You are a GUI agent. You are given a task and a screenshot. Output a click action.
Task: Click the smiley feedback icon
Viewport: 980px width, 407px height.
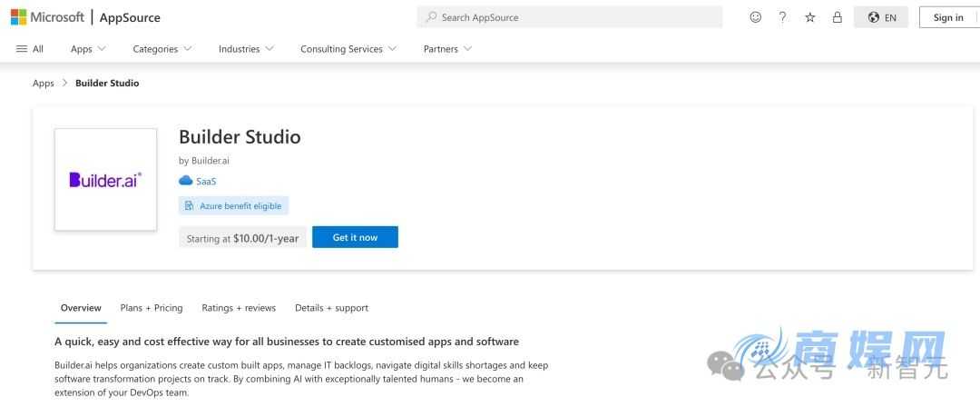(755, 17)
